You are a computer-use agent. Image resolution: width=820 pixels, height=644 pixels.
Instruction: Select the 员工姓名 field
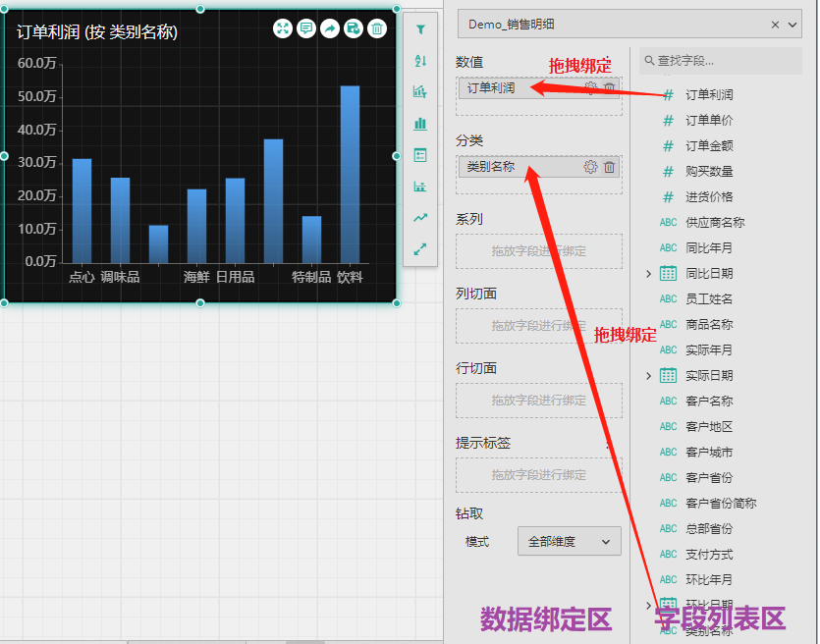(709, 299)
